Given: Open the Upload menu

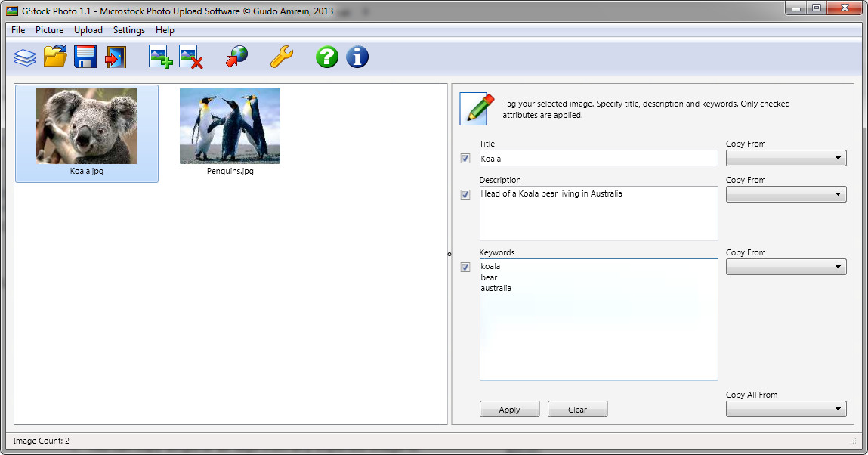Looking at the screenshot, I should [x=88, y=30].
